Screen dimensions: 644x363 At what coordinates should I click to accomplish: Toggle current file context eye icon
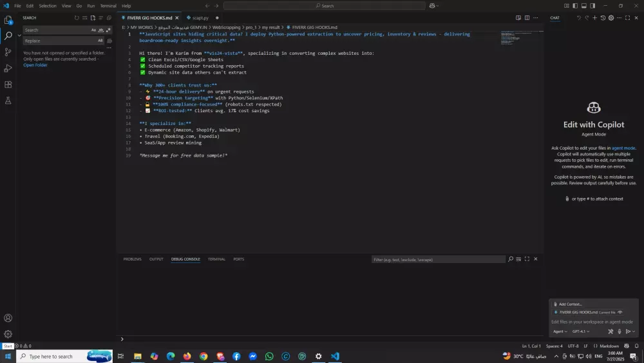(x=620, y=313)
